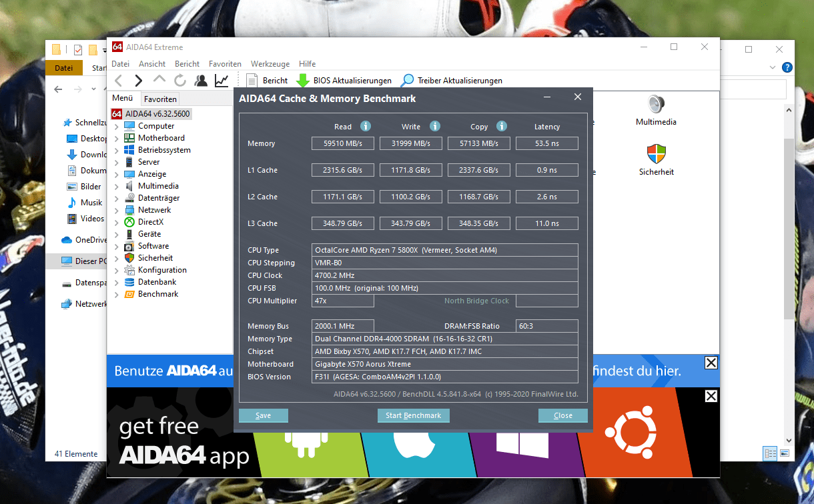
Task: Open the Hilfe menu
Action: point(308,64)
